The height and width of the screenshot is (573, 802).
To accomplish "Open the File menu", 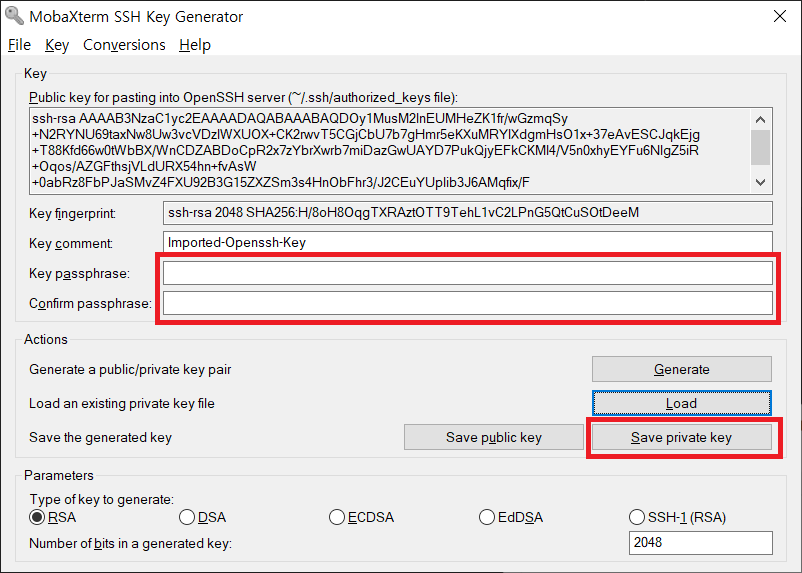I will click(19, 45).
